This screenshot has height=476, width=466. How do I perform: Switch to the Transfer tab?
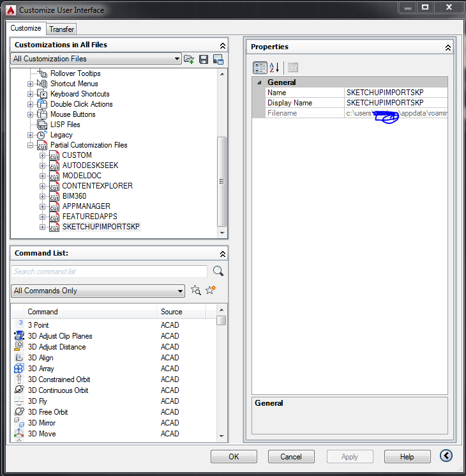(61, 29)
